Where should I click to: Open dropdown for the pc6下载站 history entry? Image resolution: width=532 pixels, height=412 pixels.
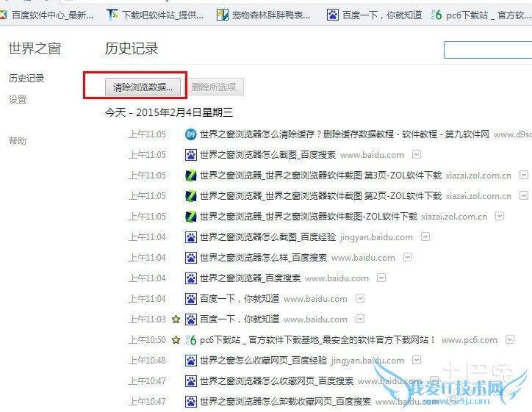point(510,339)
